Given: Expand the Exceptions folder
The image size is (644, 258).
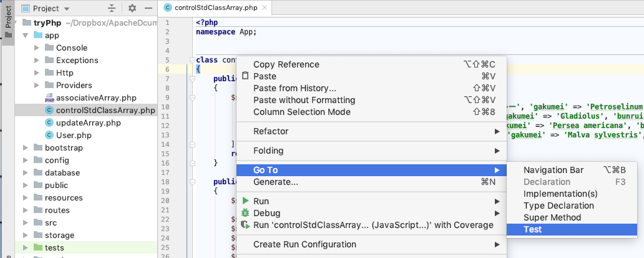Looking at the screenshot, I should (37, 61).
